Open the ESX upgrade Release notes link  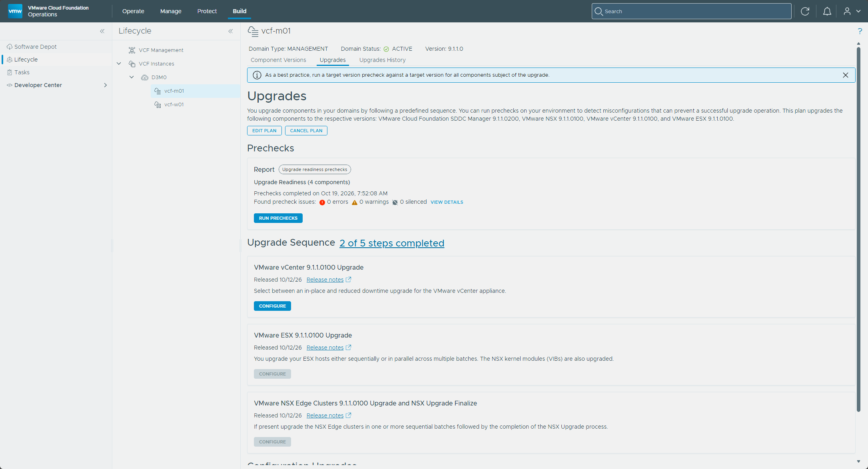(x=325, y=348)
